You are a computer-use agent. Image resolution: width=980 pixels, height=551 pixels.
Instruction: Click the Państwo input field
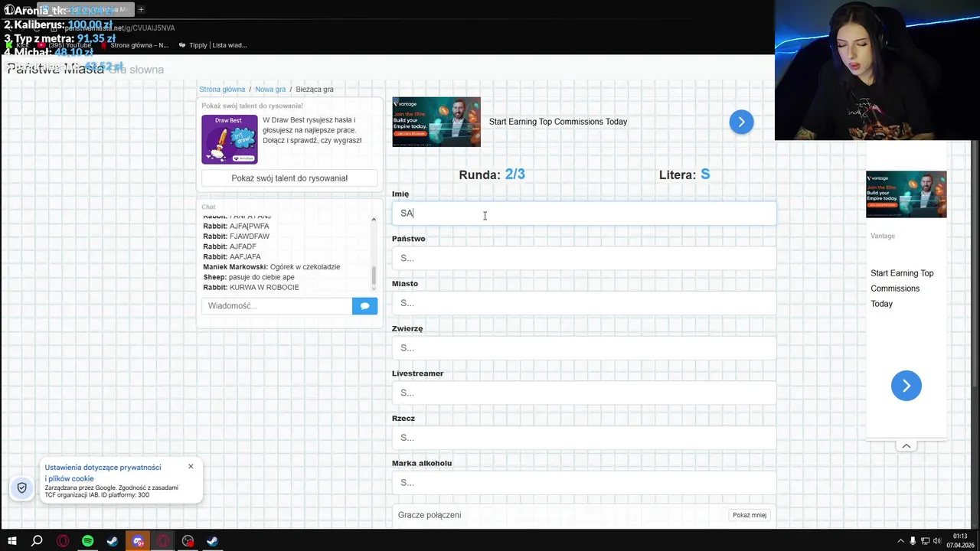[x=584, y=258]
